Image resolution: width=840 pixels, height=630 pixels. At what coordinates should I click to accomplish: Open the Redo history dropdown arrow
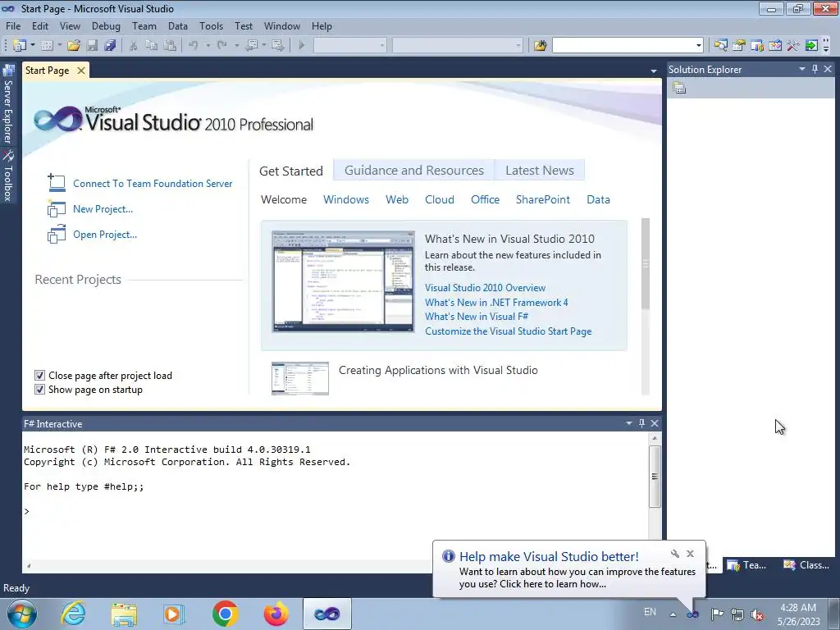(236, 46)
